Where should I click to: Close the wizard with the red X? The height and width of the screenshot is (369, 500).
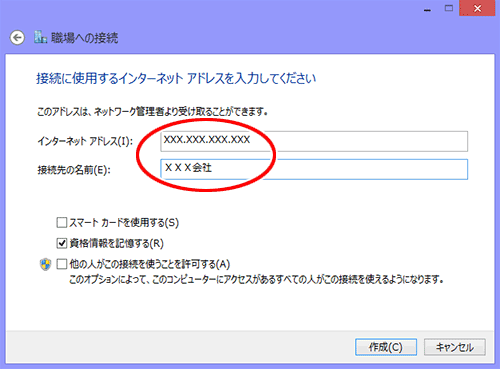coord(477,8)
